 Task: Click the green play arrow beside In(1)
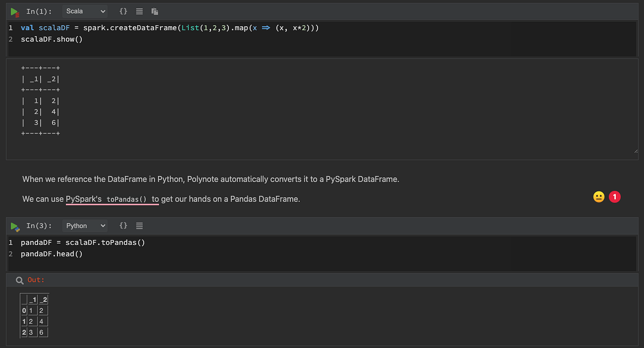point(14,11)
